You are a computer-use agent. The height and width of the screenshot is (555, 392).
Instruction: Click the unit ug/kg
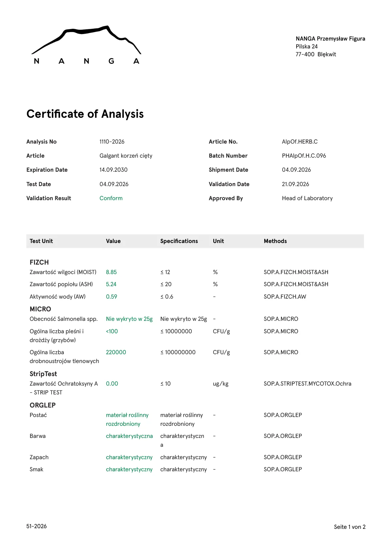click(x=220, y=384)
